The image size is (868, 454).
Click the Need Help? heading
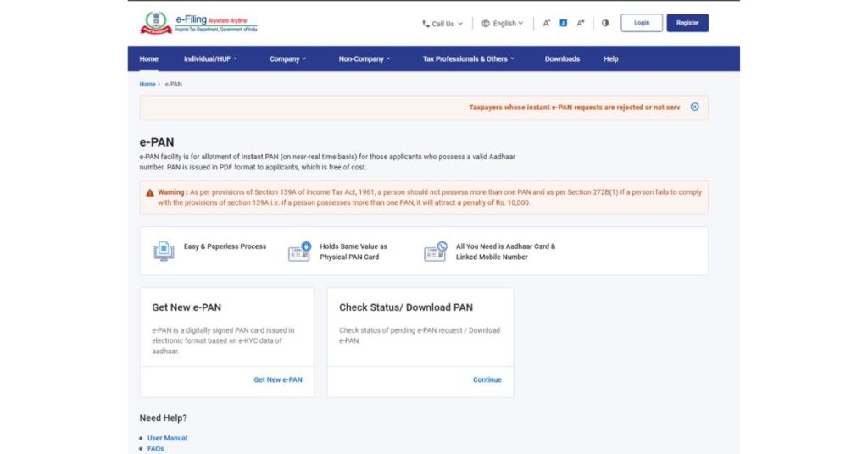pos(164,418)
